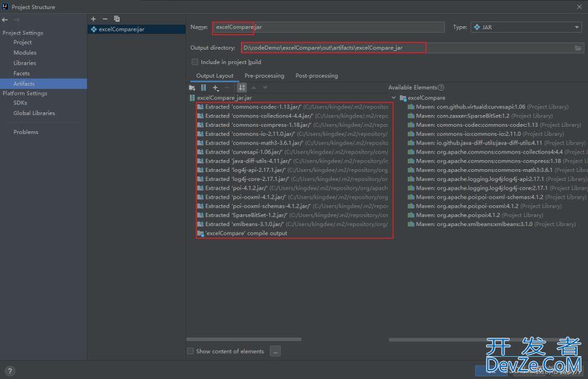Select Extracted 'commons-io-2.11.0.jar/' entry
The width and height of the screenshot is (588, 379).
coord(293,134)
